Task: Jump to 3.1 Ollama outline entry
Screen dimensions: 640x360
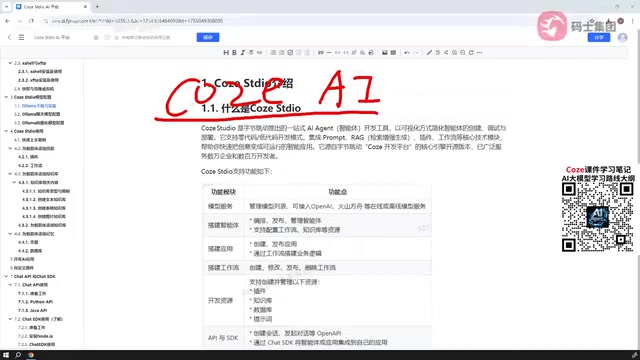Action: click(35, 106)
